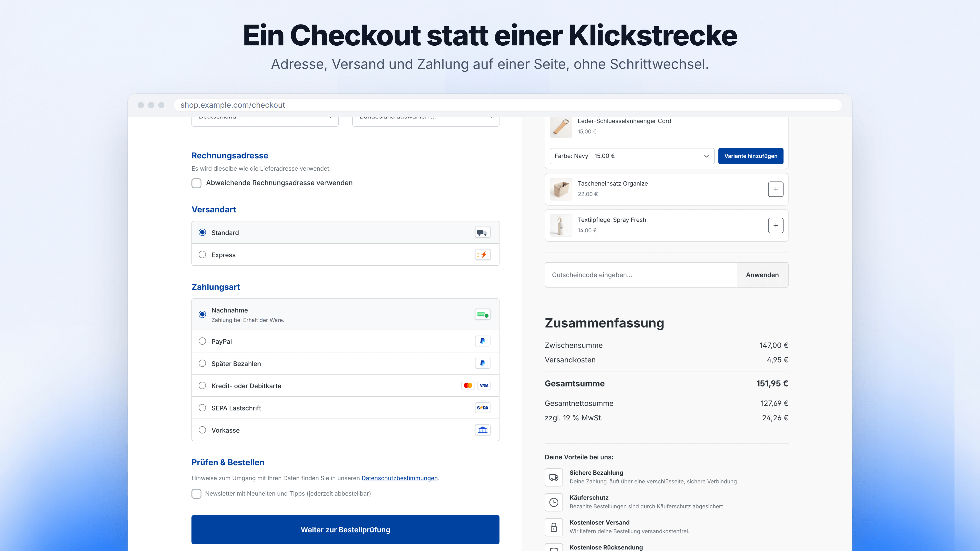
Task: Click the Rechnungsadresse section heading
Action: coord(230,156)
